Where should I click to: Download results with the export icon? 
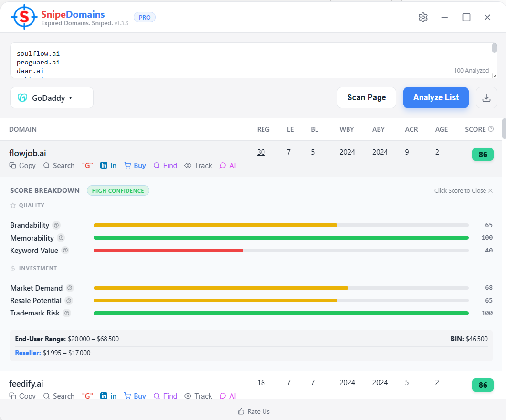click(x=486, y=98)
